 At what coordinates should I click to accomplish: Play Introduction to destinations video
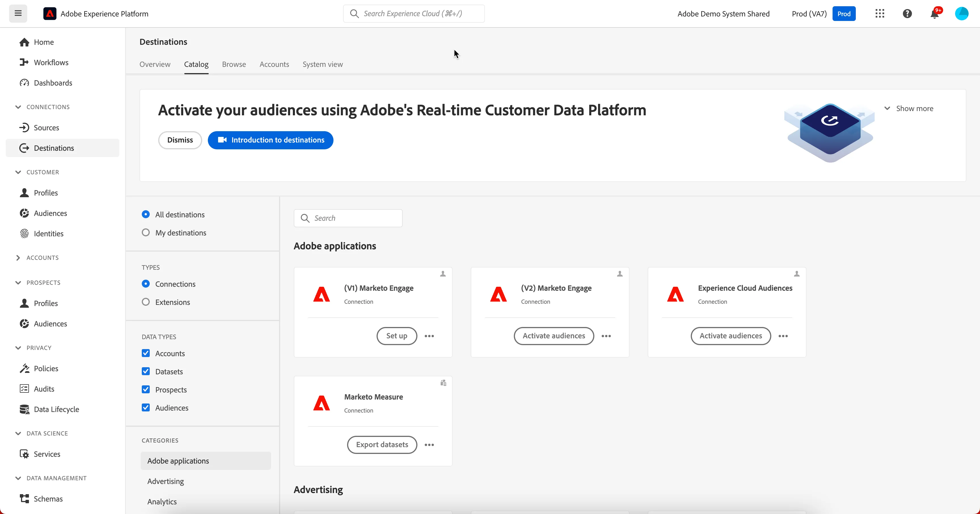tap(271, 140)
